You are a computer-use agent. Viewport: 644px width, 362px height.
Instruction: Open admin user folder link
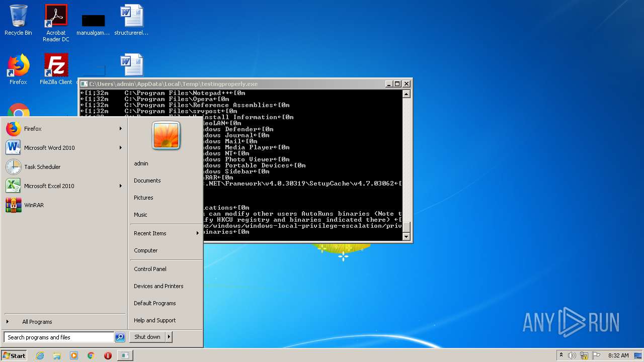tap(141, 163)
